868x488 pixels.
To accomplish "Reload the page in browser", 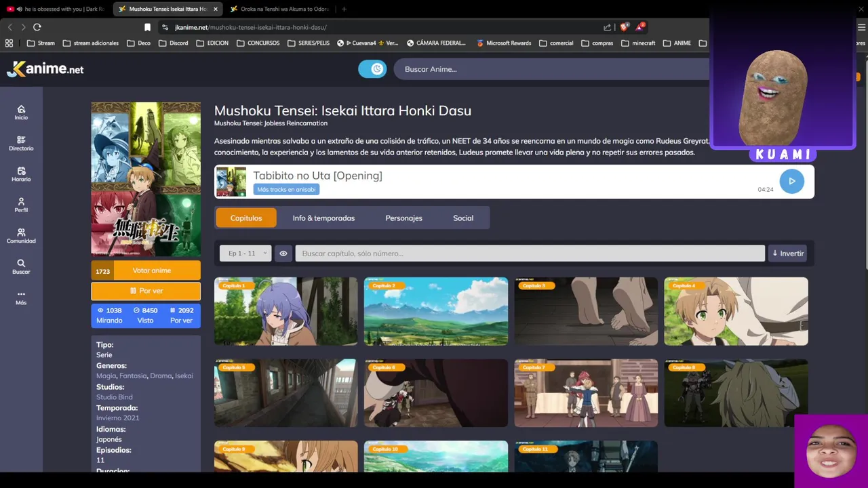I will 37,27.
